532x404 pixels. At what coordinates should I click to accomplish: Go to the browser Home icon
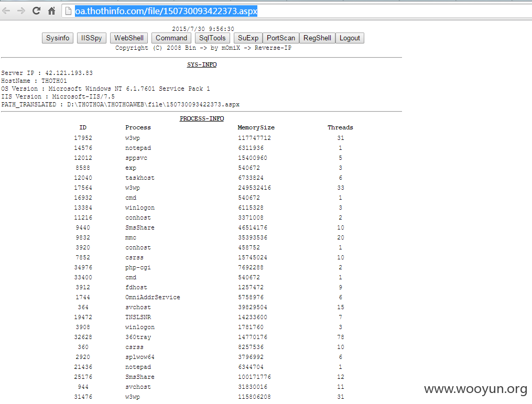coord(51,11)
